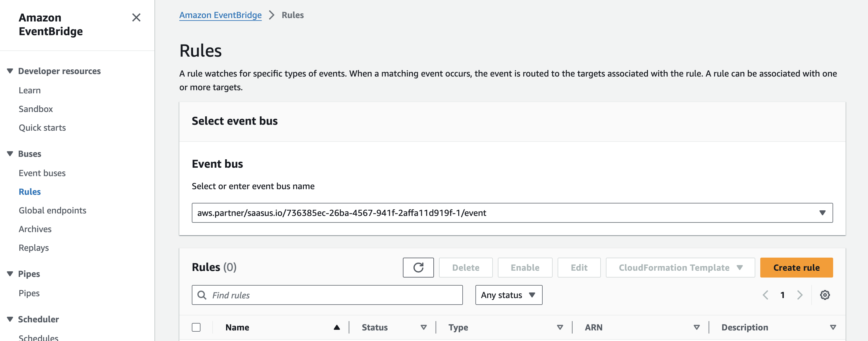Click the Status column header
The image size is (868, 341).
click(375, 328)
